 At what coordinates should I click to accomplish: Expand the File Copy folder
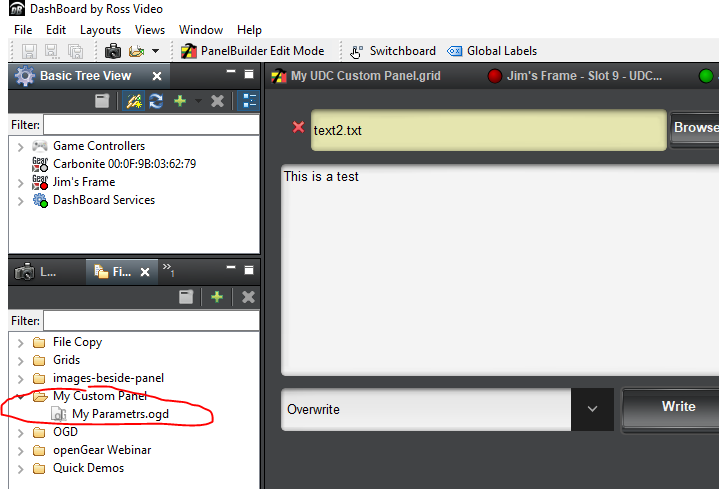tap(20, 343)
